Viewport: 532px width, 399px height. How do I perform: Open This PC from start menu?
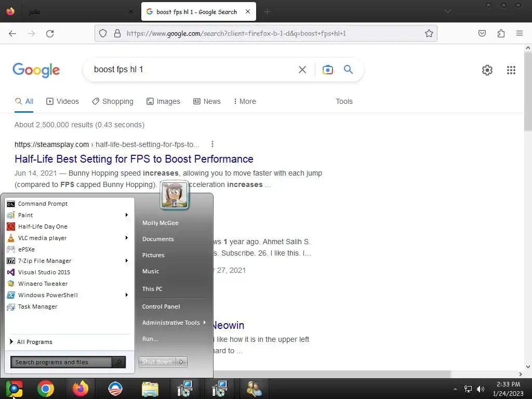tap(152, 289)
